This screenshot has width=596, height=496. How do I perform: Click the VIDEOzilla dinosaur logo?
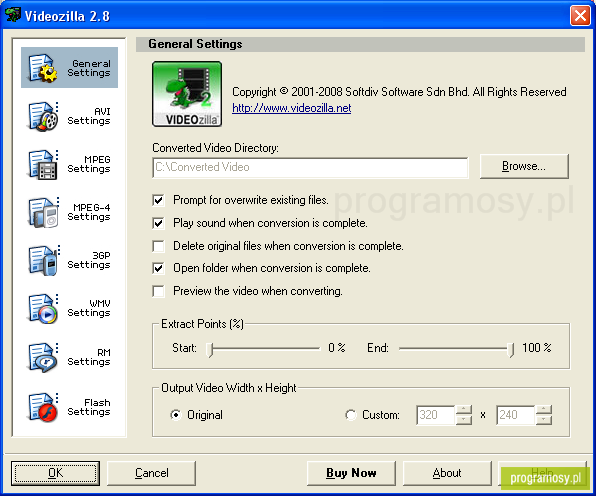(187, 94)
